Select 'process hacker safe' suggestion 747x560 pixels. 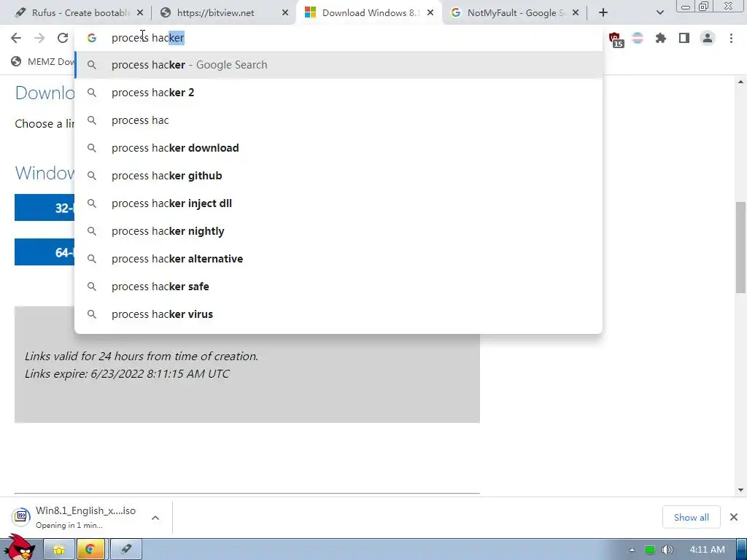338,286
